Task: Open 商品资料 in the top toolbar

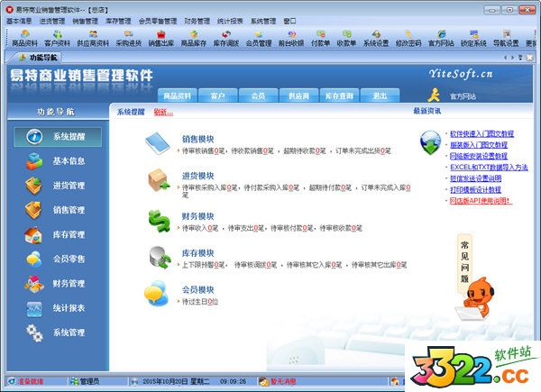Action: point(24,38)
